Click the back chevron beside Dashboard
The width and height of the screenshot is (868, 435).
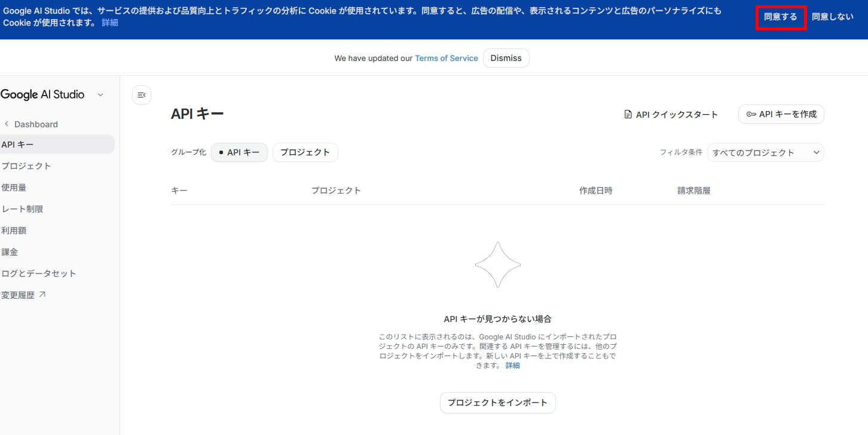tap(7, 124)
